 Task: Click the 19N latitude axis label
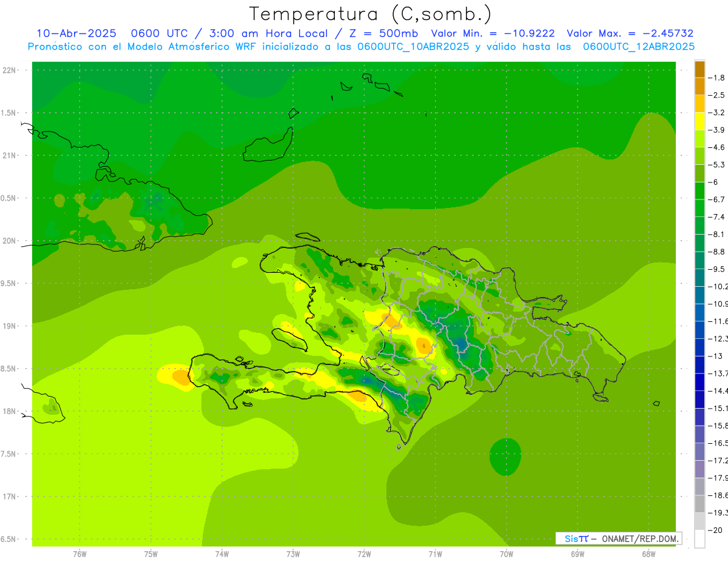(x=10, y=326)
